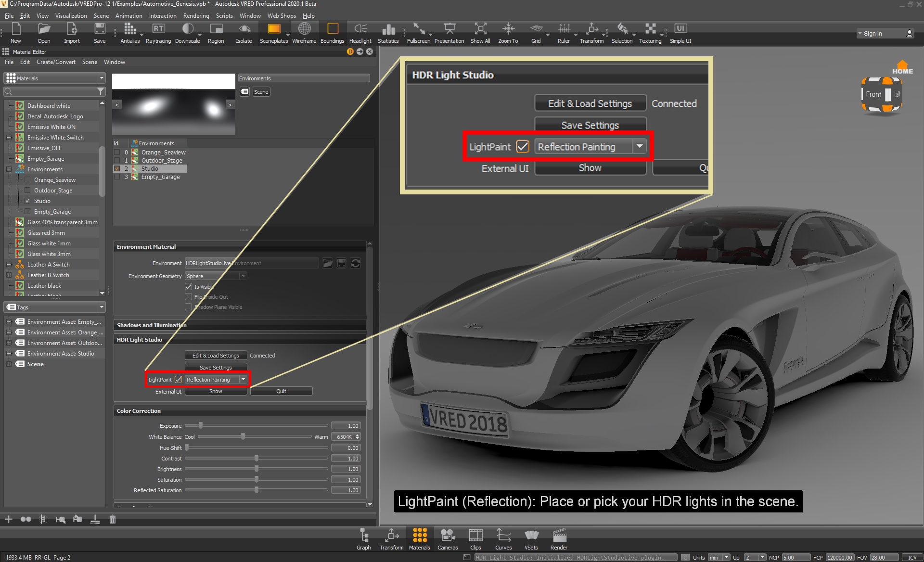Open the Units mm dropdown
The height and width of the screenshot is (562, 924).
click(x=719, y=557)
